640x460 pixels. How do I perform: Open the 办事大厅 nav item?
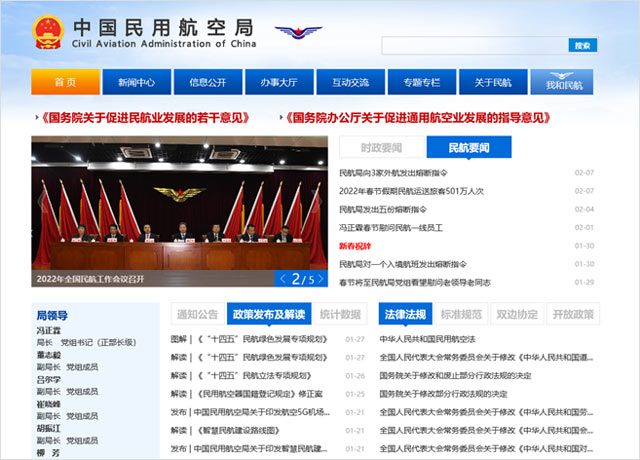pos(279,82)
